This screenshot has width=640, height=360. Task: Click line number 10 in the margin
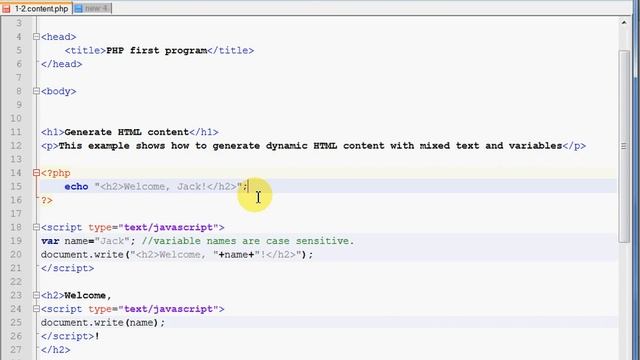tap(16, 118)
